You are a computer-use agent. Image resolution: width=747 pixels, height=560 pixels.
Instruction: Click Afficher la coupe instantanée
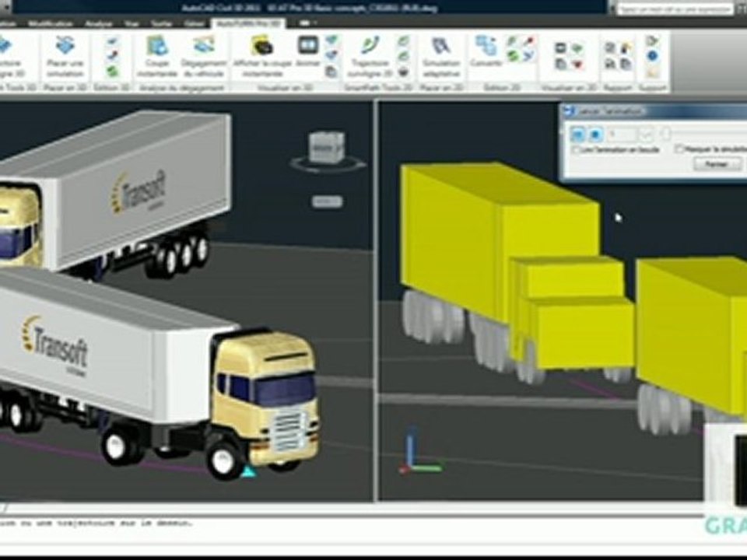262,56
